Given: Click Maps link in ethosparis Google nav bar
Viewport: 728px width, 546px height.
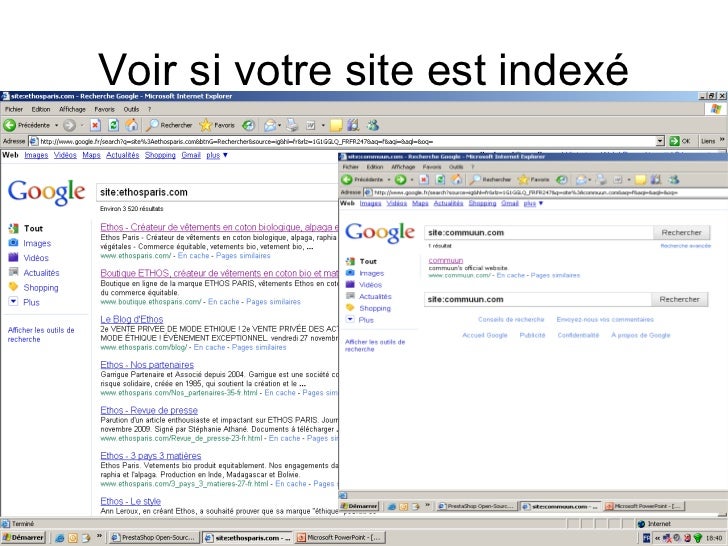Looking at the screenshot, I should [x=91, y=155].
